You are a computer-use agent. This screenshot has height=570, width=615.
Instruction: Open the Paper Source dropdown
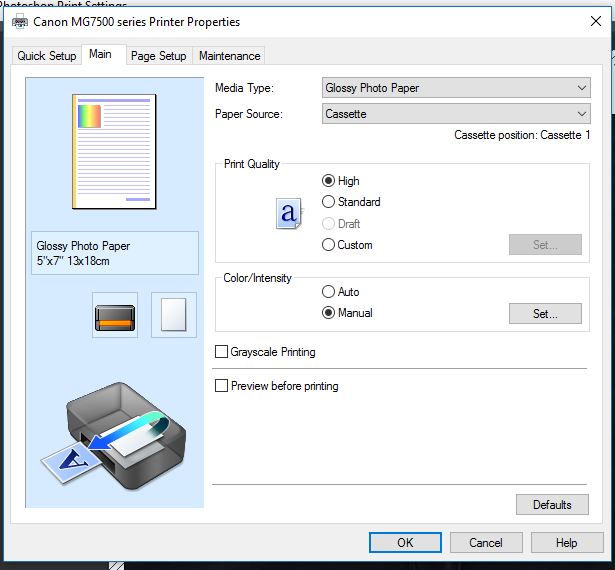[x=456, y=114]
